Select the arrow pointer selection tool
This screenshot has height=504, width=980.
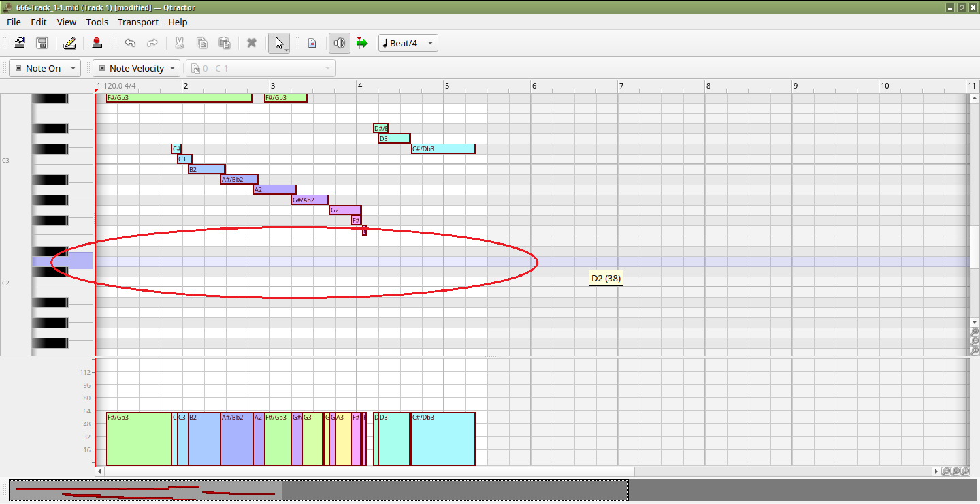[279, 43]
